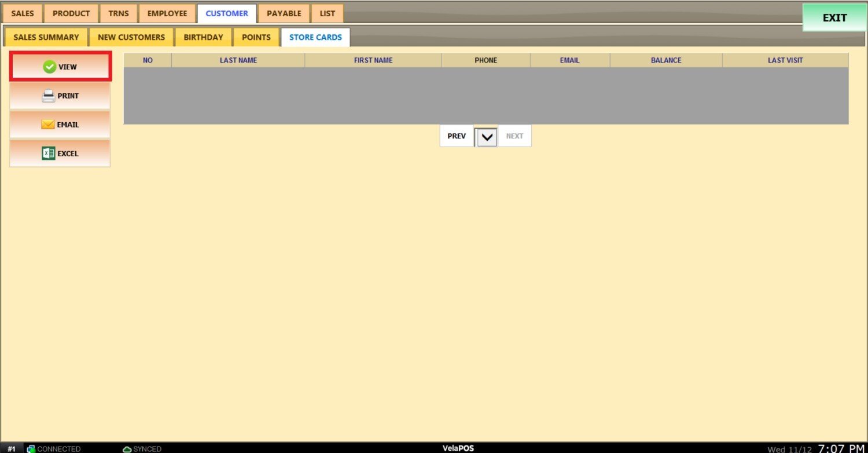
Task: Expand the page selector dropdown
Action: point(487,137)
